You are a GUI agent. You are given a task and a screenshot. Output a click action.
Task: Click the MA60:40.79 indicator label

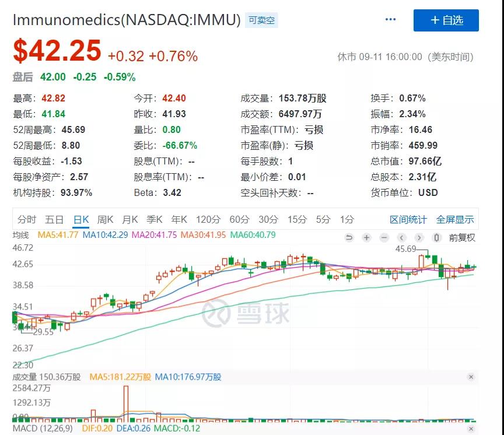pos(253,235)
